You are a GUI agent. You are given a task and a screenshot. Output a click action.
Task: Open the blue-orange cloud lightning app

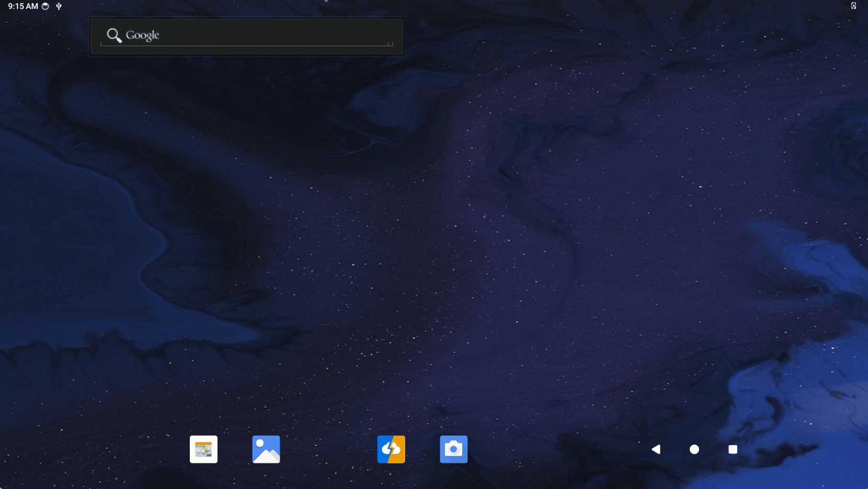391,449
